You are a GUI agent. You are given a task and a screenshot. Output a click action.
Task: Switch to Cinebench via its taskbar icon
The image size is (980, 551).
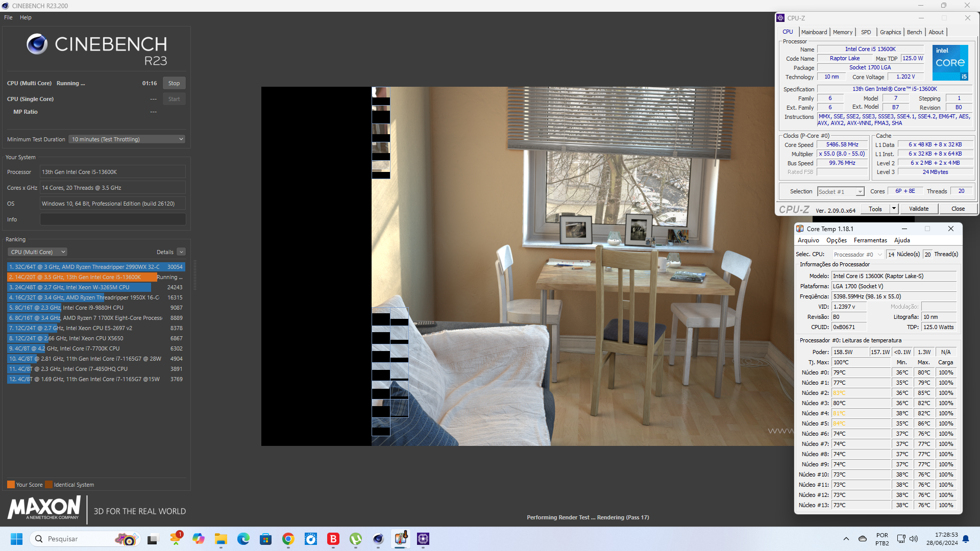click(378, 539)
